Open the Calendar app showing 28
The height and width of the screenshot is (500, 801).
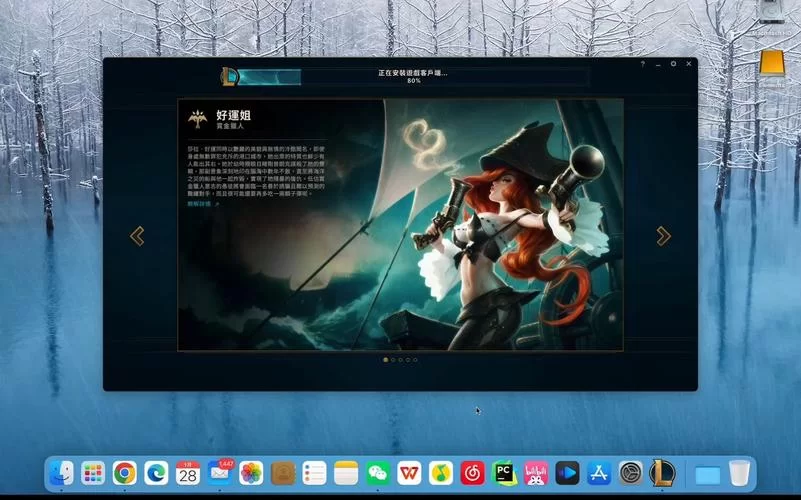pos(188,473)
